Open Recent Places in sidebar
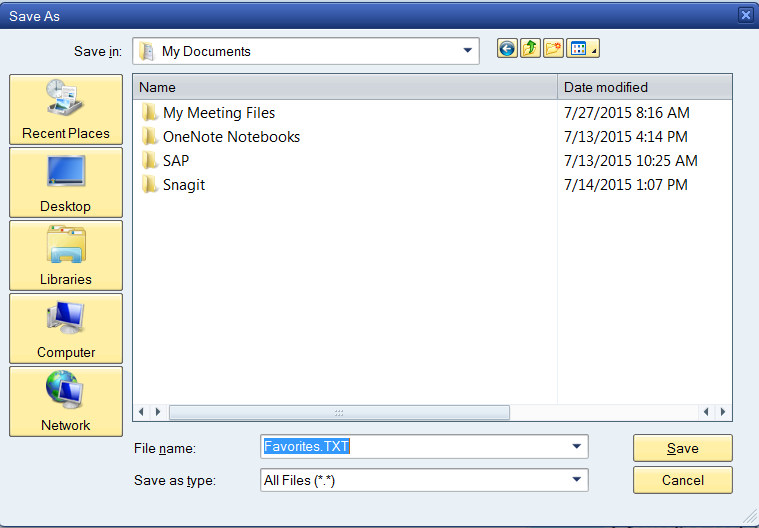 pos(66,109)
